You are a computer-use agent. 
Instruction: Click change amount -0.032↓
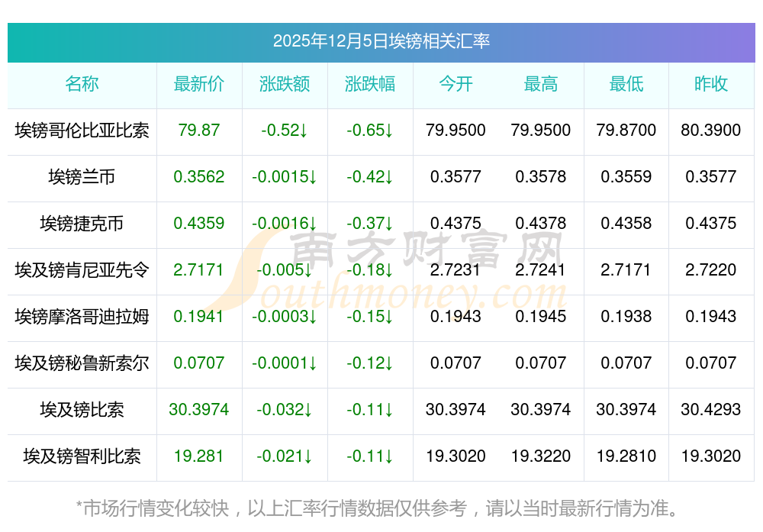coord(285,410)
